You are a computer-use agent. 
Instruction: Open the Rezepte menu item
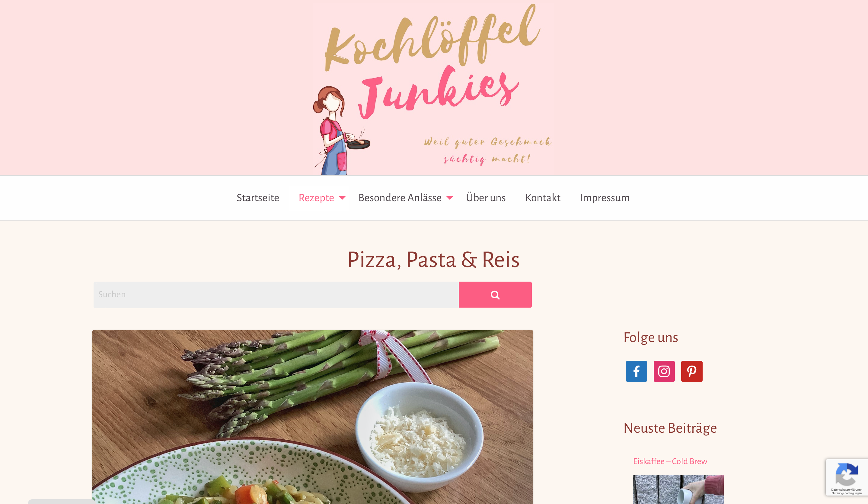(316, 198)
